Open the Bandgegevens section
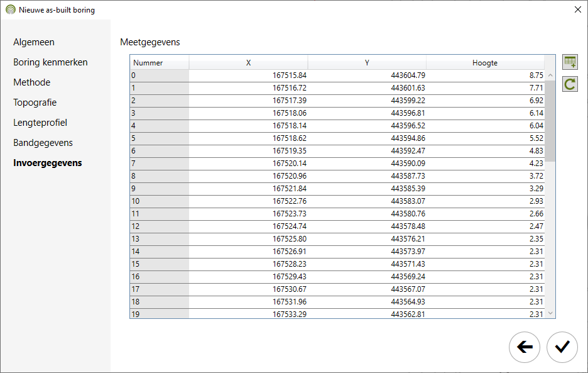This screenshot has height=373, width=588. (43, 143)
